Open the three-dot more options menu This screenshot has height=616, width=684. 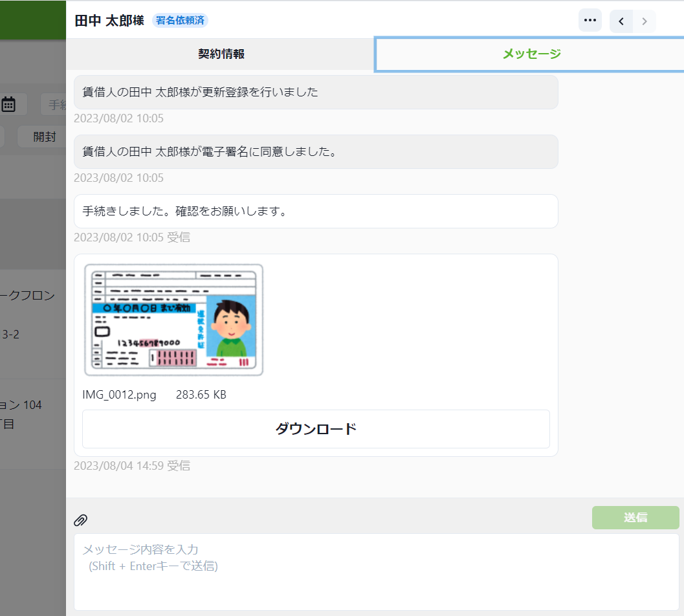pyautogui.click(x=590, y=21)
